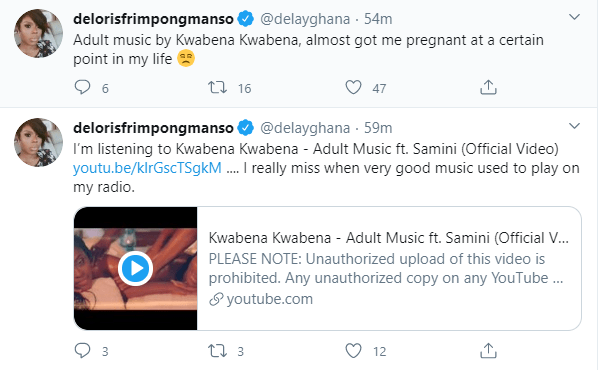Open the Kwabena Kwabena video card title
The image size is (614, 370).
388,238
